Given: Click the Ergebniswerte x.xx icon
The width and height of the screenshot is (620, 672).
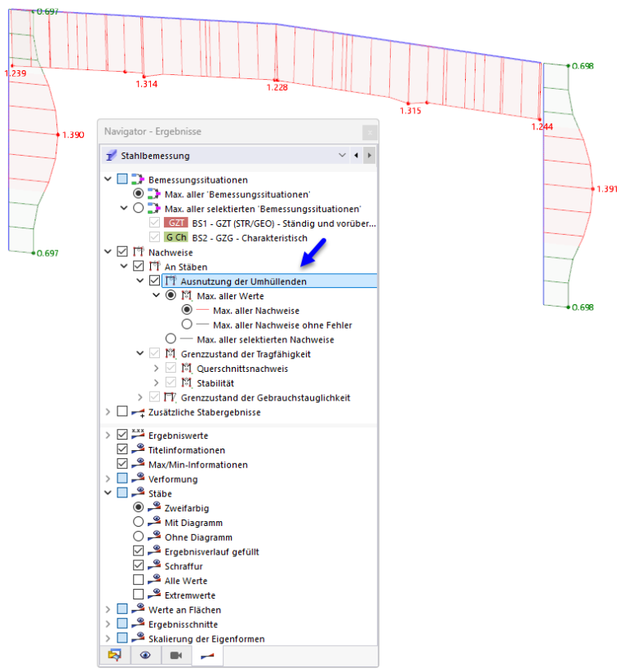Looking at the screenshot, I should (x=138, y=434).
